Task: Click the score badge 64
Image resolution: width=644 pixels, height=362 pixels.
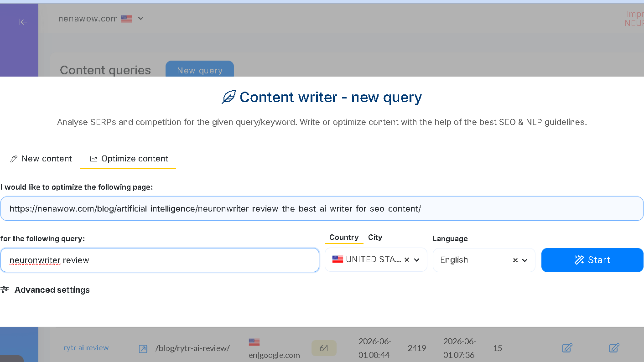Action: coord(324,348)
